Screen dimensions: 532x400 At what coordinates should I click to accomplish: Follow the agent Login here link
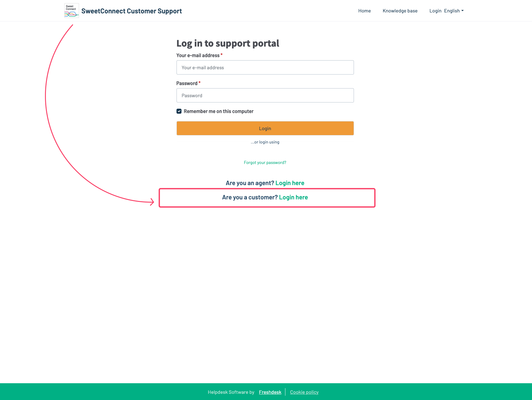click(290, 183)
